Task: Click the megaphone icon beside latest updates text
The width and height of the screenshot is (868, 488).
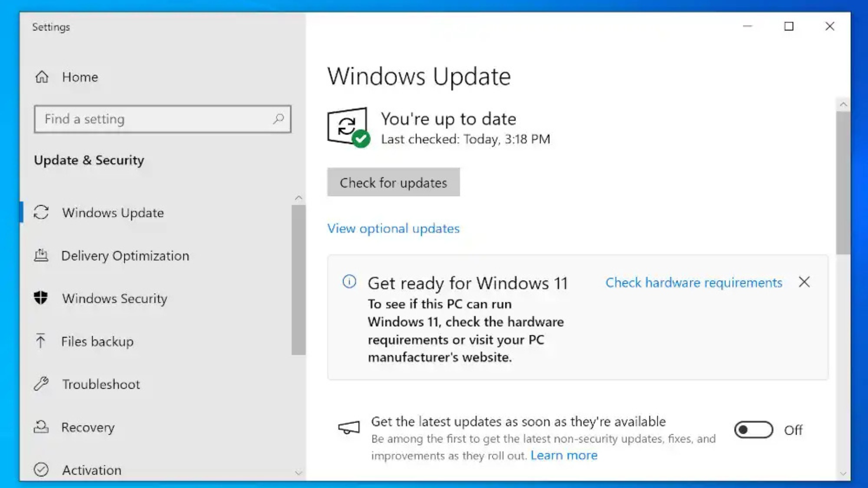Action: tap(348, 427)
